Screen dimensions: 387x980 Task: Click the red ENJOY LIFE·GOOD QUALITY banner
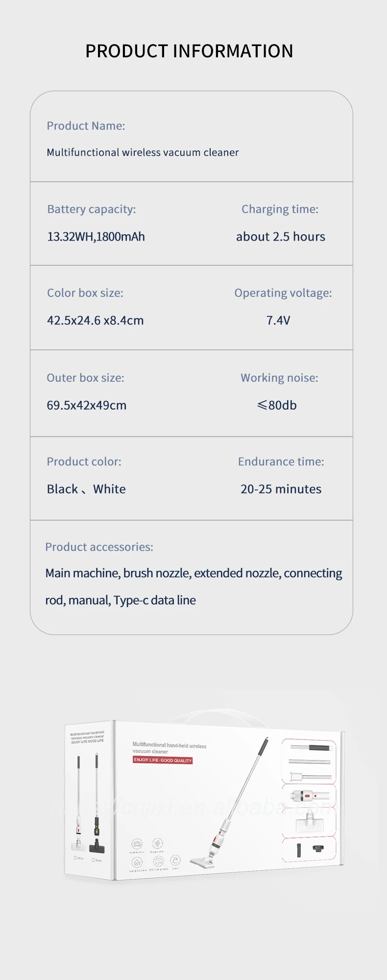click(x=163, y=760)
